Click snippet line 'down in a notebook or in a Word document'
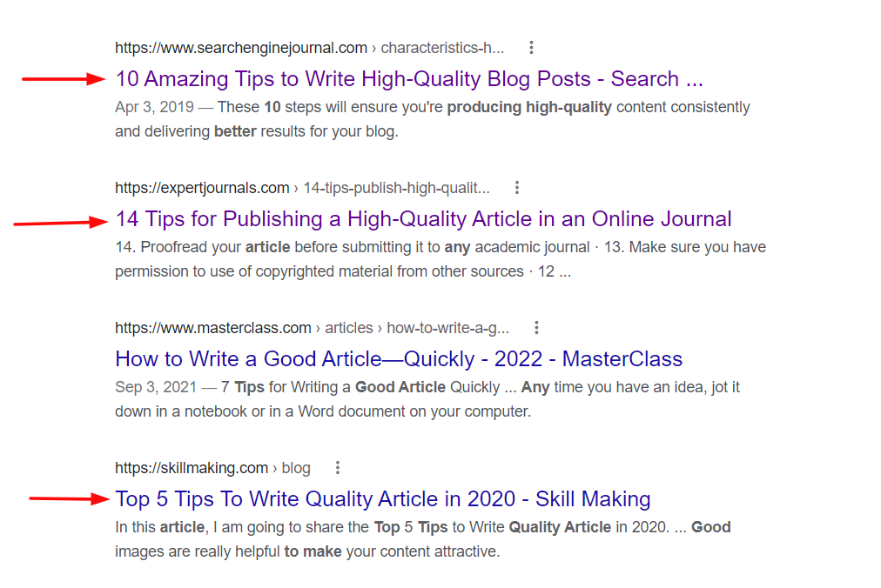This screenshot has height=588, width=881. [323, 411]
